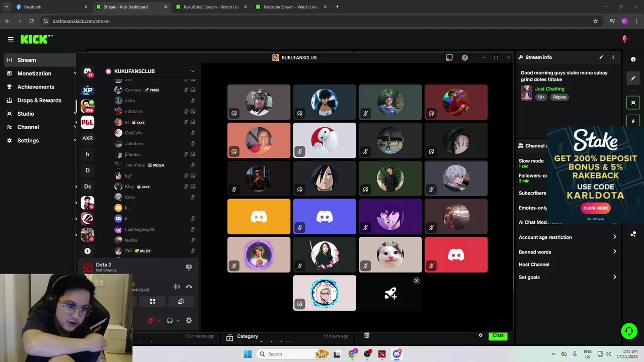Image resolution: width=644 pixels, height=362 pixels.
Task: Open Stream in Kick sidebar
Action: pos(40,60)
